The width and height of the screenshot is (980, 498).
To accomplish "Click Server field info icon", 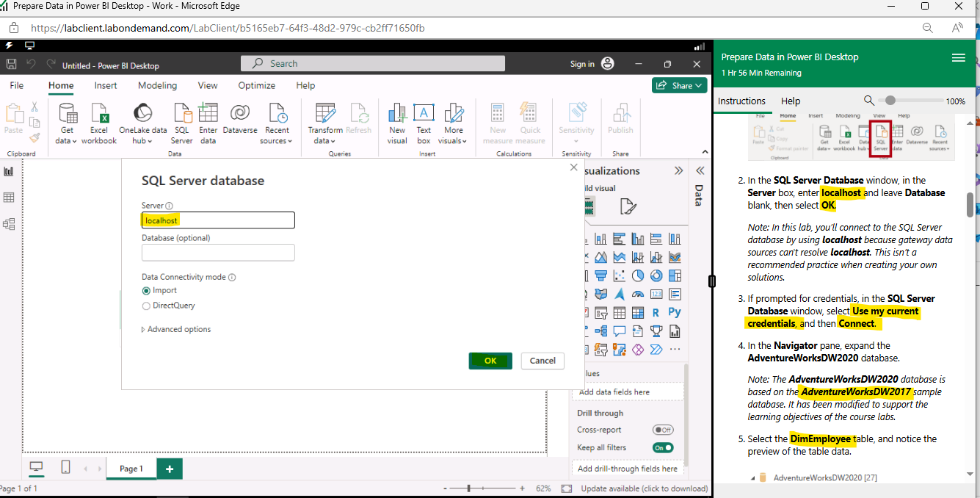I will [170, 206].
